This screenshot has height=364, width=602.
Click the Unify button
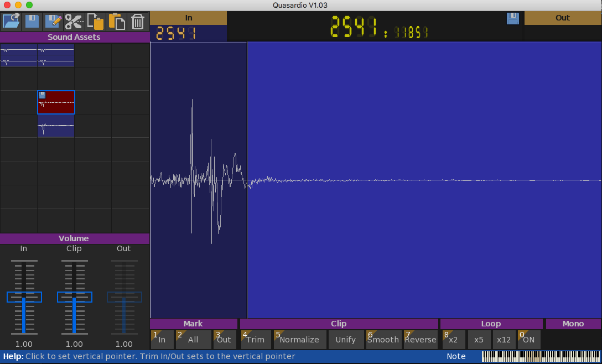coord(345,340)
